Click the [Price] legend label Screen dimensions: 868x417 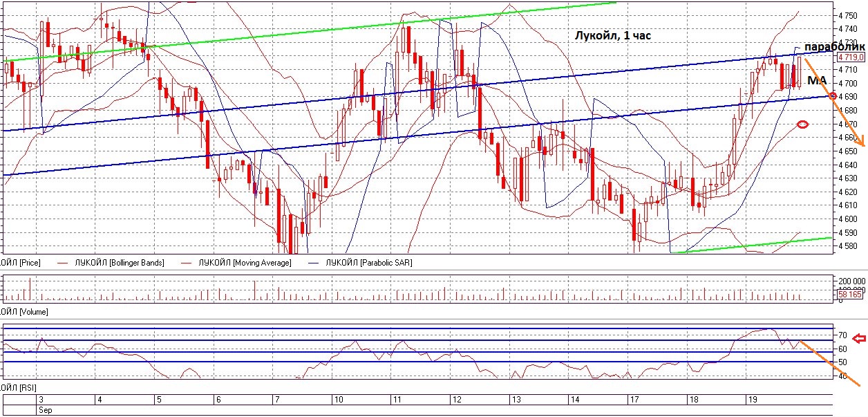tap(20, 263)
